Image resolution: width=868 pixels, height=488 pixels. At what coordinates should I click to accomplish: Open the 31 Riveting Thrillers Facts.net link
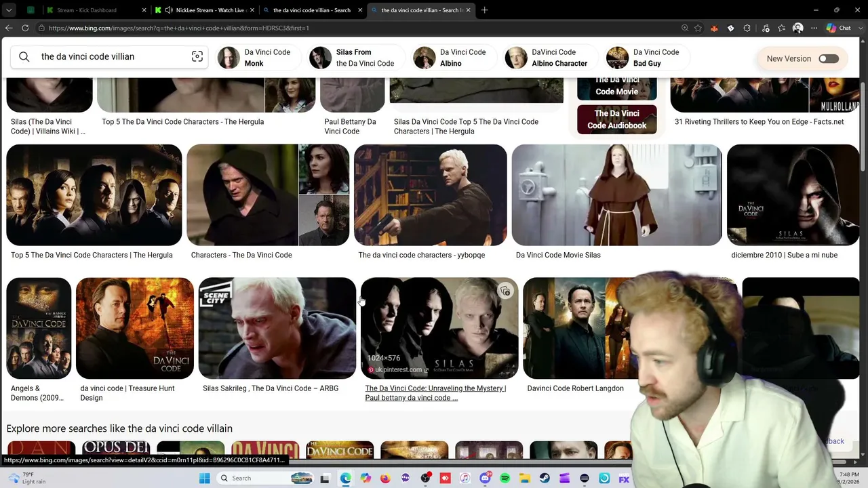coord(759,122)
